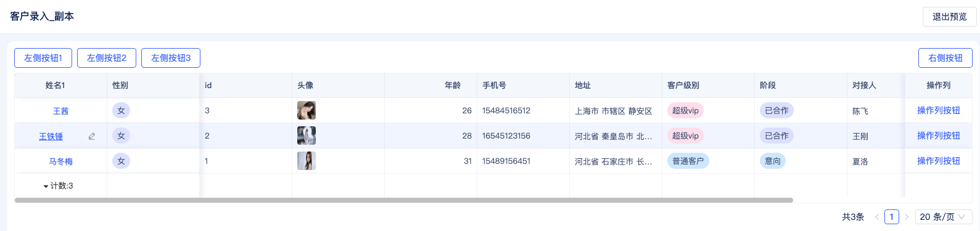
Task: Open the 马冬梅 name link
Action: (x=61, y=161)
